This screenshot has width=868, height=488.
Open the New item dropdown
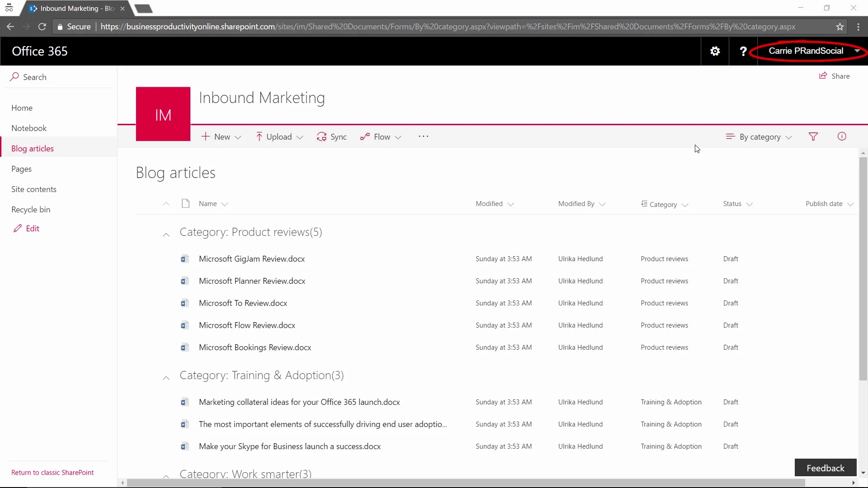(221, 137)
